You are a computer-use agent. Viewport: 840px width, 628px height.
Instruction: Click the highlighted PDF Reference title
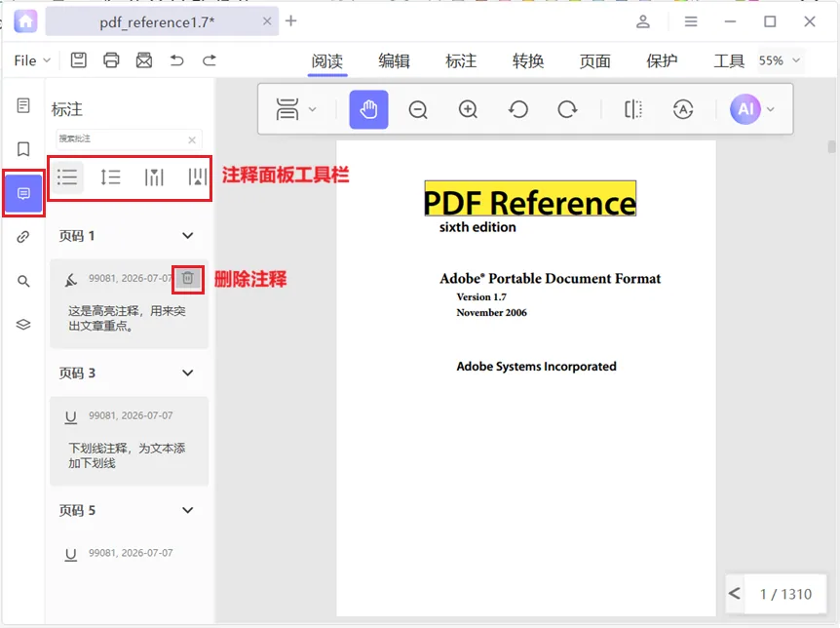coord(530,199)
